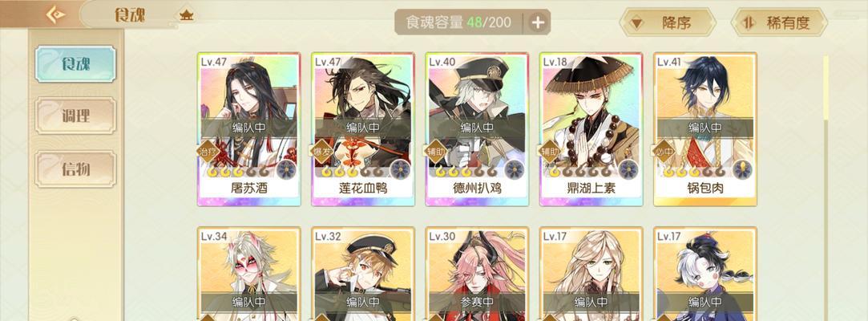
Task: Switch to the 调理 side tab
Action: coord(75,116)
